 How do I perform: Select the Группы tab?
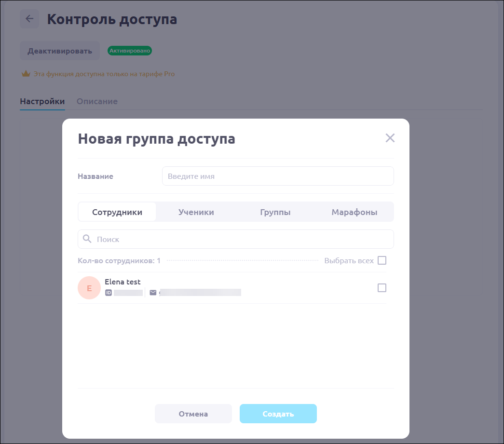(275, 212)
